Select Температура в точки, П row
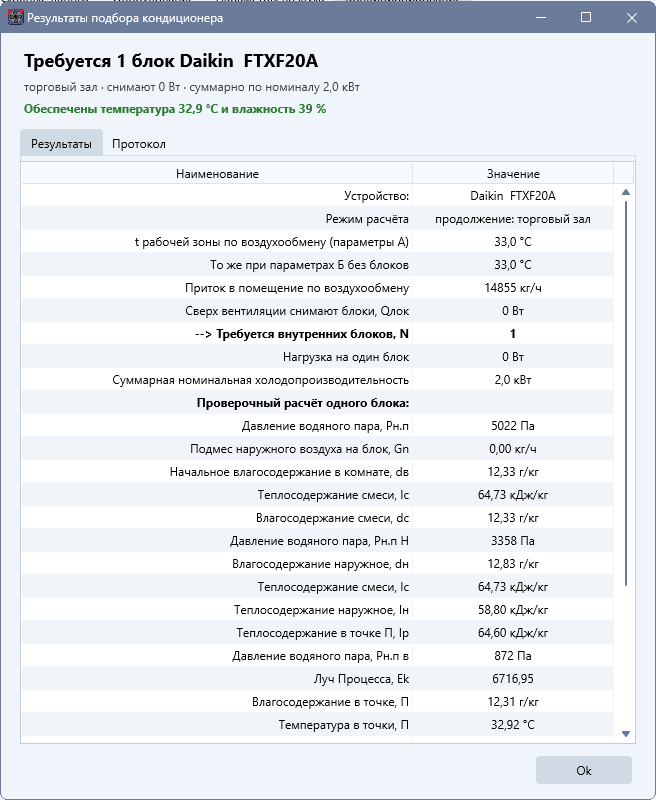The width and height of the screenshot is (656, 800). (317, 724)
